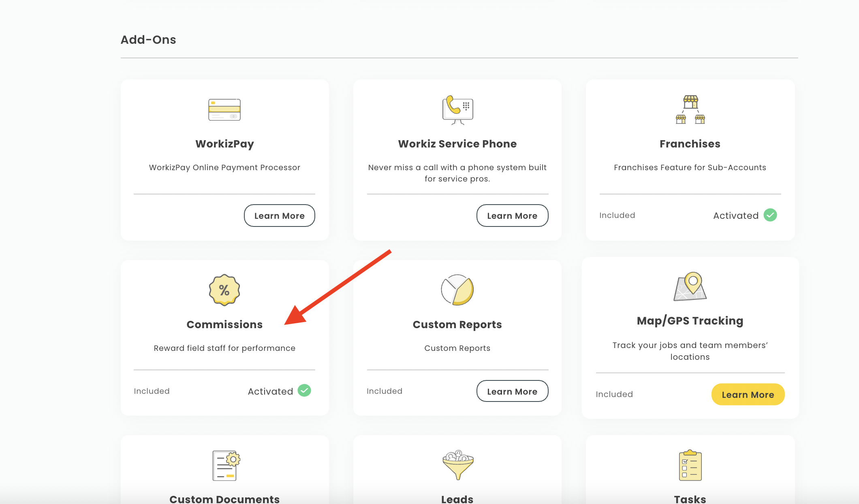This screenshot has height=504, width=859.
Task: Click the green Franchises activated checkmark
Action: 770,215
